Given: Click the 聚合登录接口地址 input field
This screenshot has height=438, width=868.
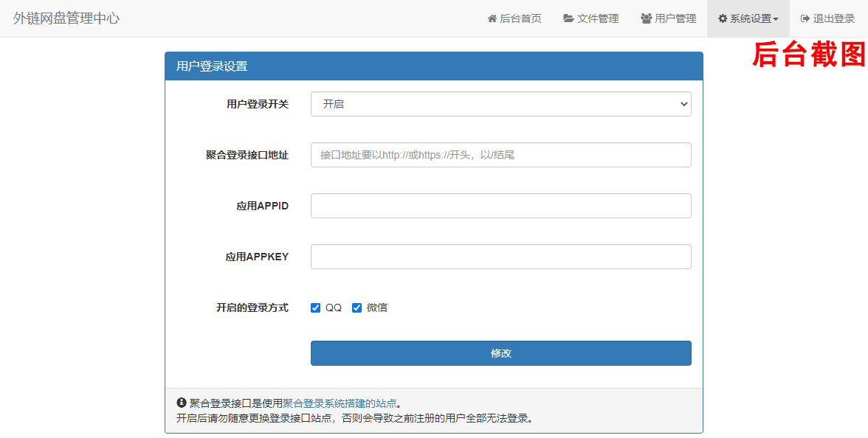Looking at the screenshot, I should pyautogui.click(x=500, y=155).
